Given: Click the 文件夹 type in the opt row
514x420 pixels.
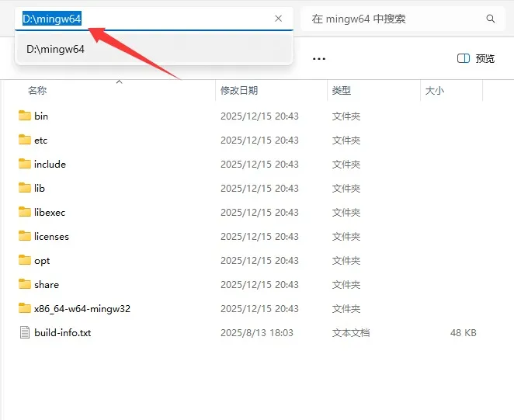Looking at the screenshot, I should coord(346,261).
